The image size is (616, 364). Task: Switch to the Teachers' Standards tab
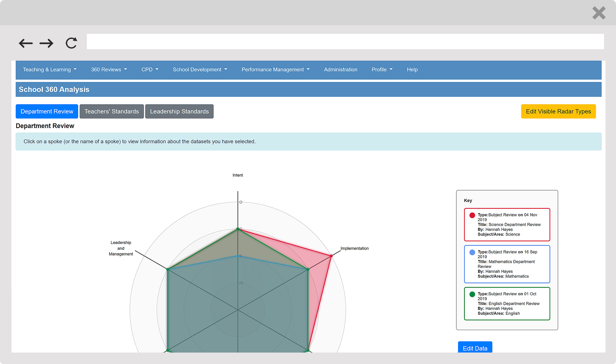pos(112,111)
